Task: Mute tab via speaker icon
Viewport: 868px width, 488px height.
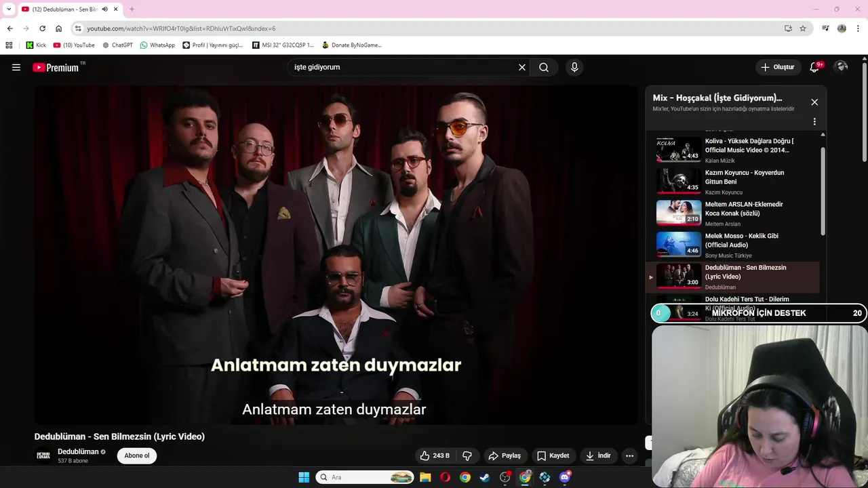Action: 105,9
